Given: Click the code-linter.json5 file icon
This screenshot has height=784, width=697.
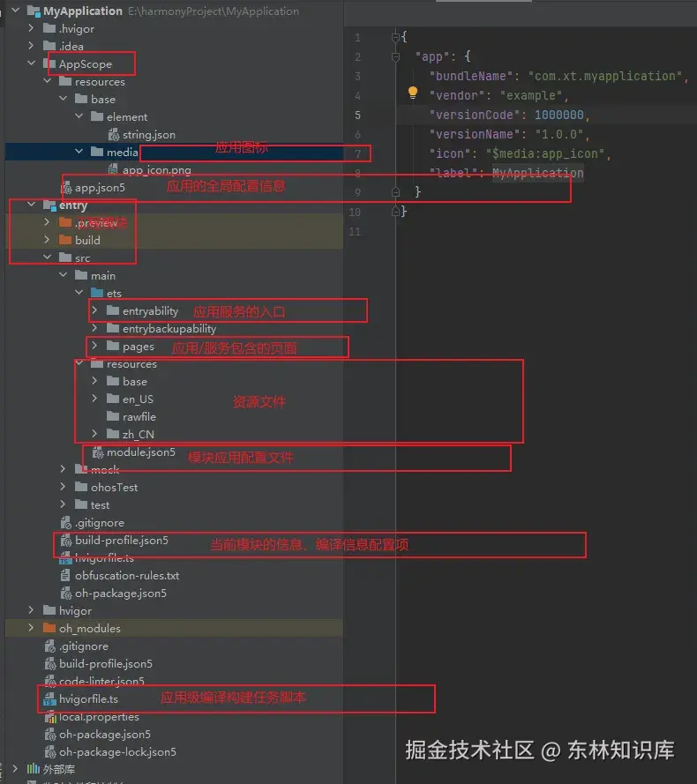Looking at the screenshot, I should [50, 681].
